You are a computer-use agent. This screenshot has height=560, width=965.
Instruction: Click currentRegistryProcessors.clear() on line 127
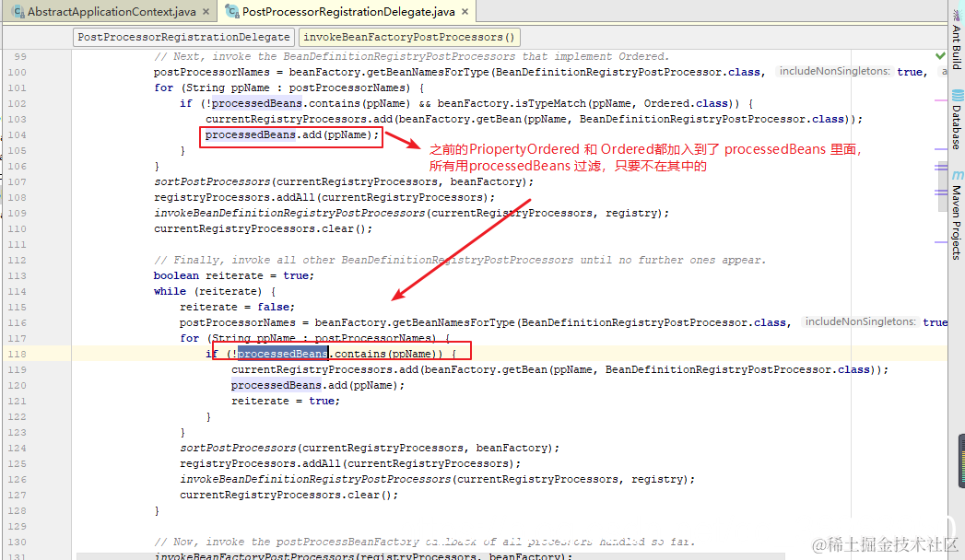[x=289, y=495]
